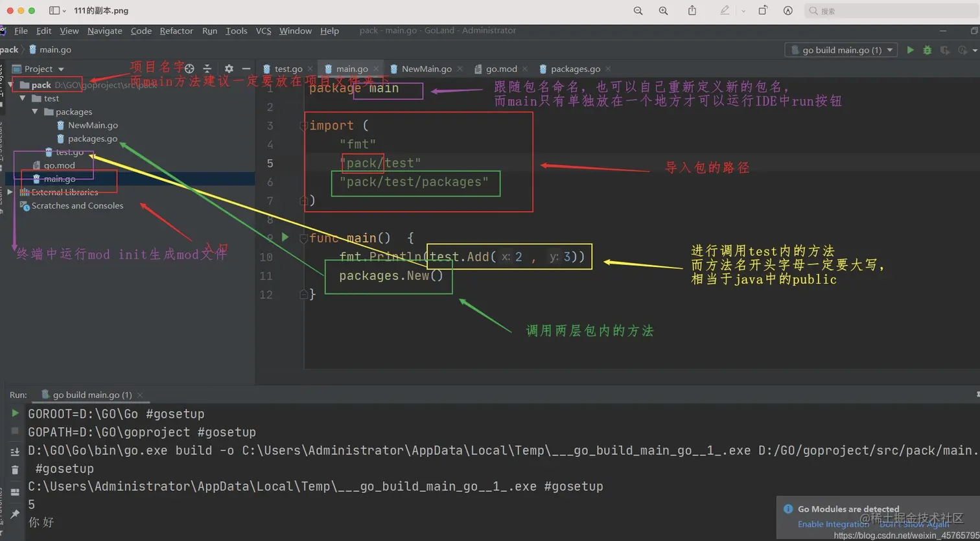
Task: Collapse the test folder in the tree
Action: pyautogui.click(x=23, y=98)
